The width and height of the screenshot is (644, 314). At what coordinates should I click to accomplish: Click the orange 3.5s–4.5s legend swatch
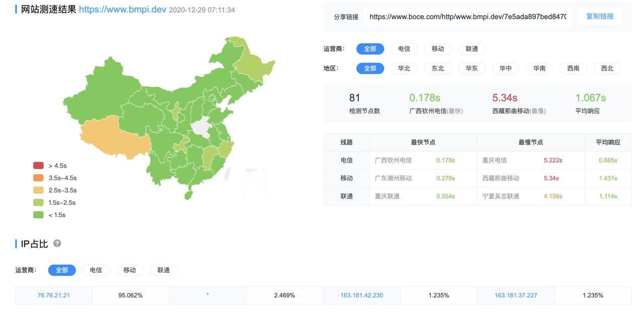click(38, 178)
